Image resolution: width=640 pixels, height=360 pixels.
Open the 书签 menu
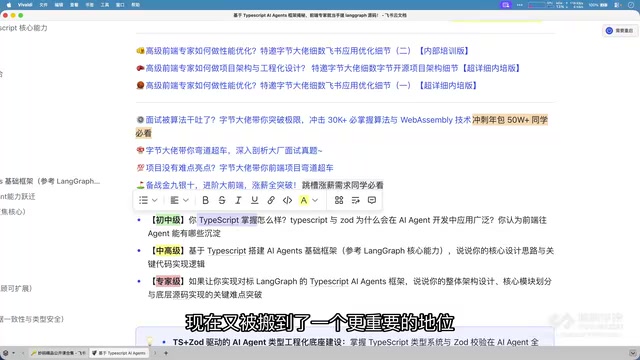click(89, 5)
